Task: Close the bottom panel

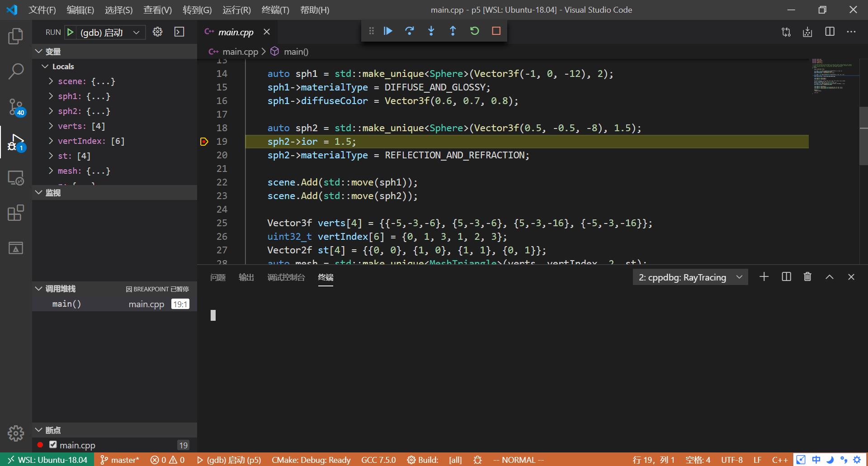Action: (x=851, y=277)
